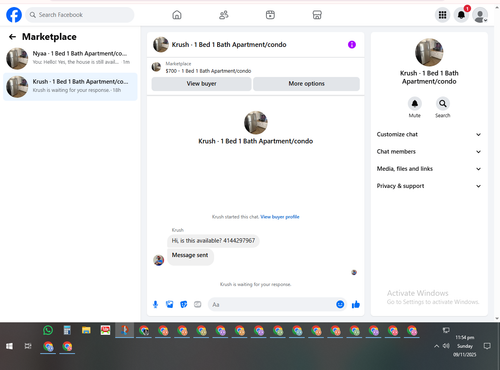Open the Reels video icon in top nav
Image resolution: width=500 pixels, height=370 pixels.
(270, 15)
